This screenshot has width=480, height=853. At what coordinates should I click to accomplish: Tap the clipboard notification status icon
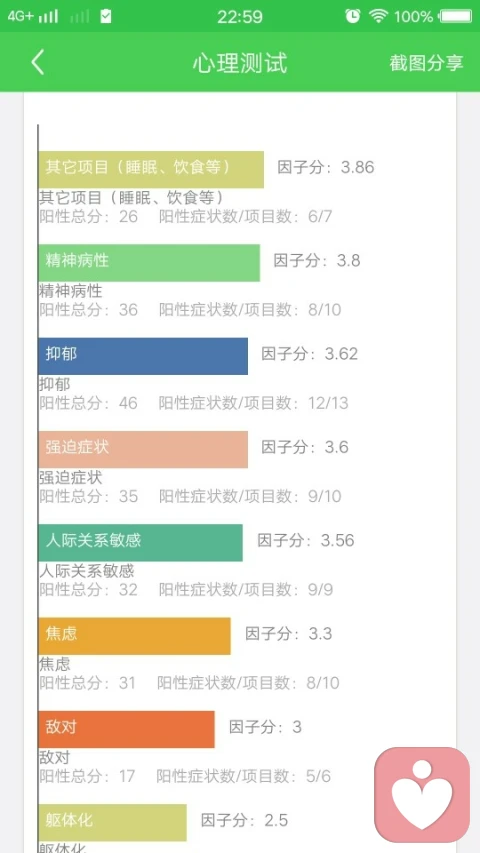pyautogui.click(x=106, y=16)
